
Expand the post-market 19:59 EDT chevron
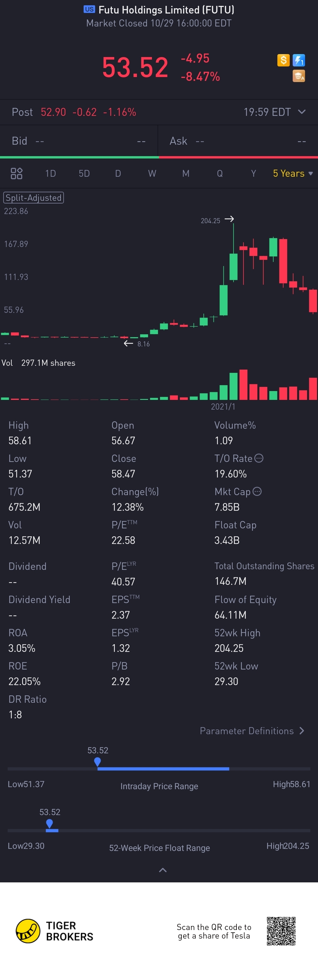[x=302, y=112]
